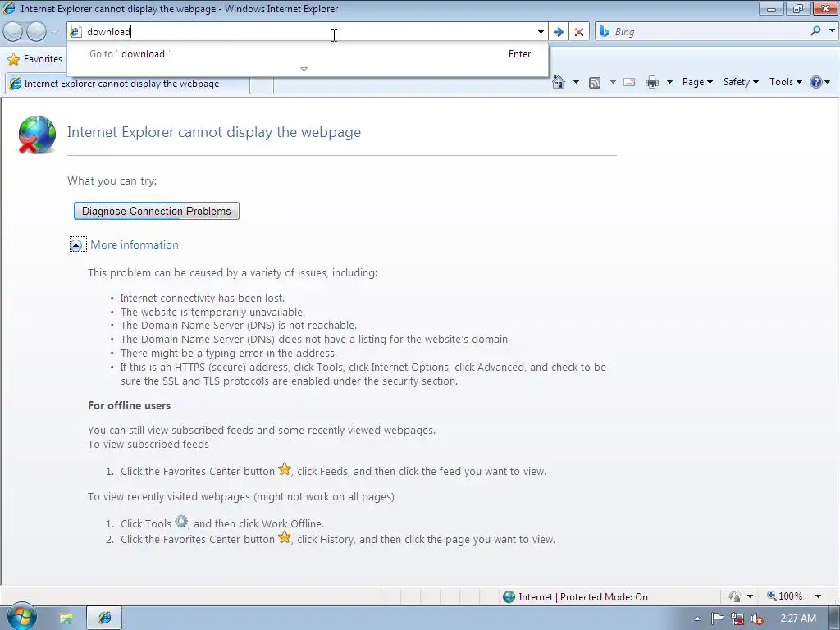Click the 'To view subscribed feeds' line

point(148,444)
